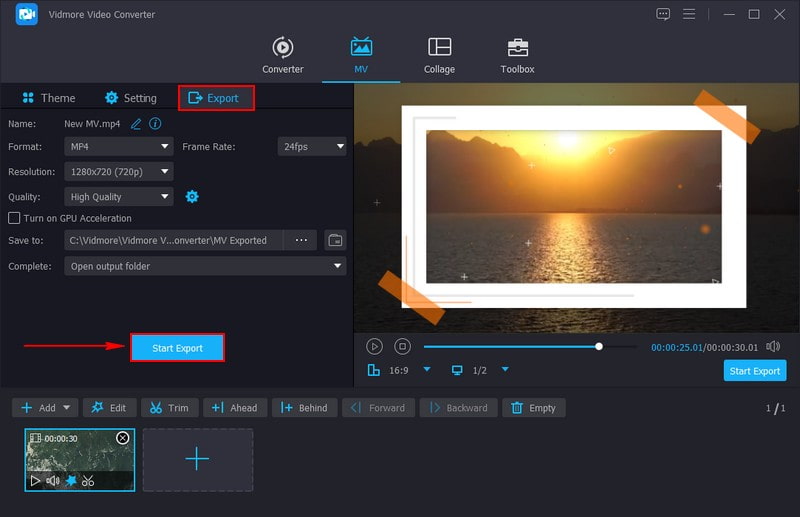
Task: Open the output folder icon beside save path
Action: 335,240
